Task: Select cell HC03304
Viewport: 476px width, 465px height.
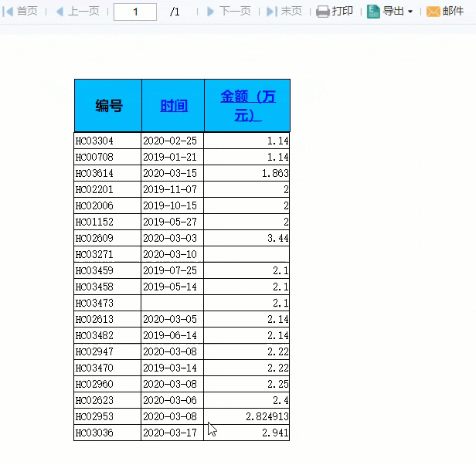Action: point(107,141)
